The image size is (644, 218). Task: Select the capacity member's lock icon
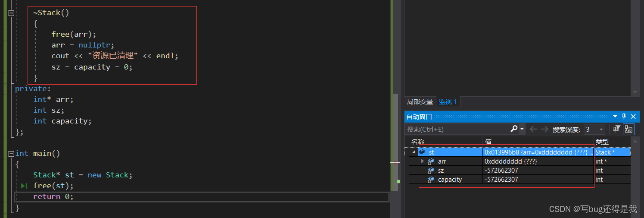430,180
